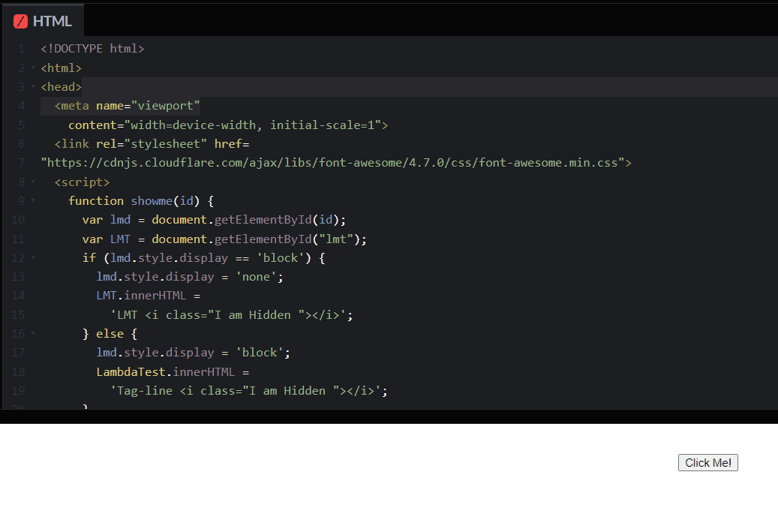Image resolution: width=778 pixels, height=532 pixels.
Task: Click the red HTML panel icon
Action: tap(20, 20)
